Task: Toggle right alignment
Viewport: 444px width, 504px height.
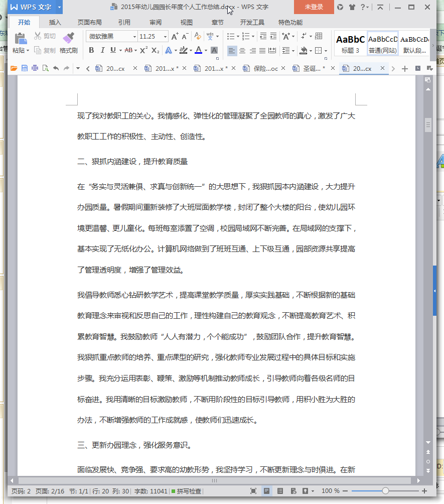Action: click(252, 51)
